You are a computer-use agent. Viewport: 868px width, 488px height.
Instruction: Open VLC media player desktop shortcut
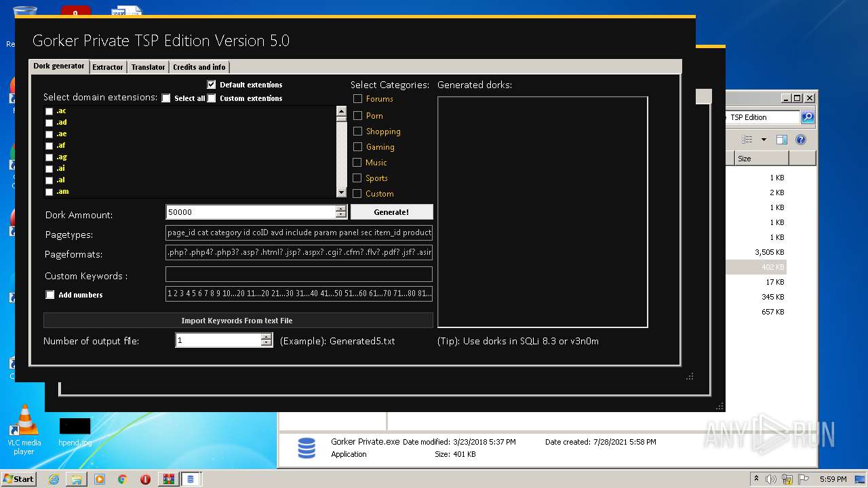pos(24,430)
